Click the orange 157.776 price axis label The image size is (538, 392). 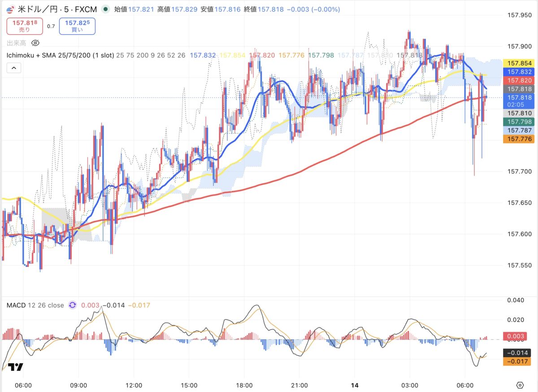[519, 139]
